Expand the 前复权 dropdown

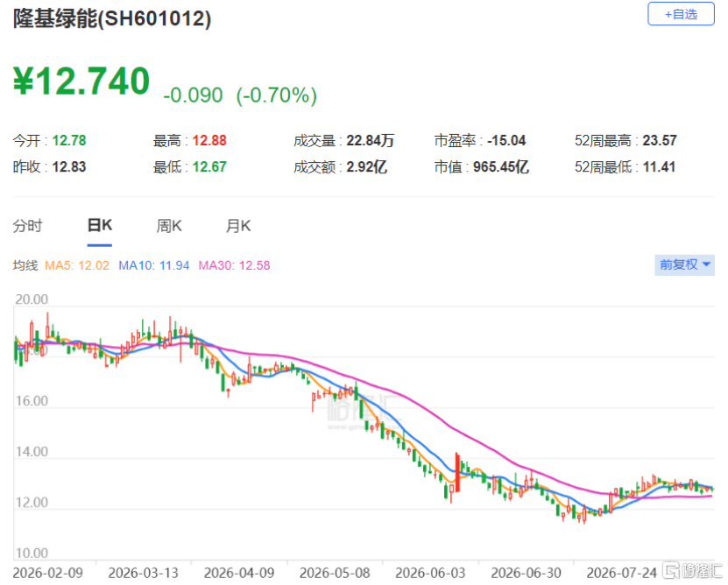[x=684, y=265]
